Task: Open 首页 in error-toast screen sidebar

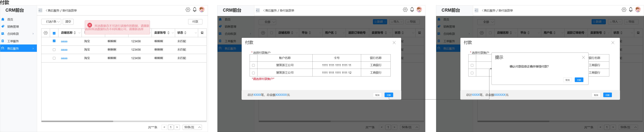Action: (10, 19)
